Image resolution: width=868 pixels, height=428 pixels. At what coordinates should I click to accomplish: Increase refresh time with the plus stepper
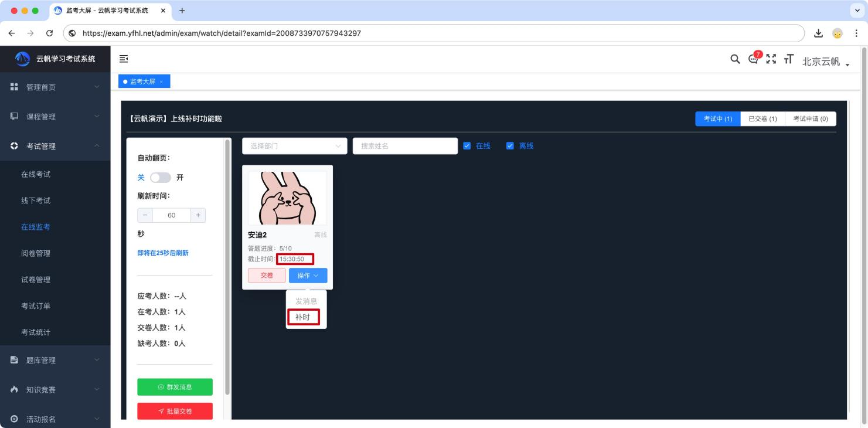(198, 215)
